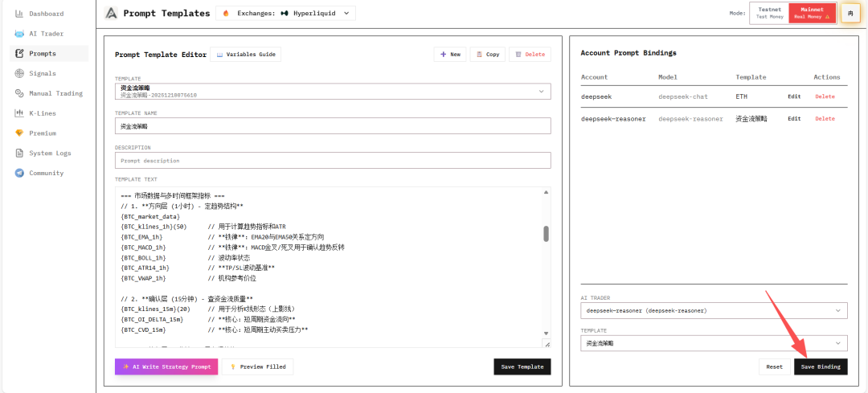Click the Save Binding button
This screenshot has width=868, height=393.
point(821,366)
